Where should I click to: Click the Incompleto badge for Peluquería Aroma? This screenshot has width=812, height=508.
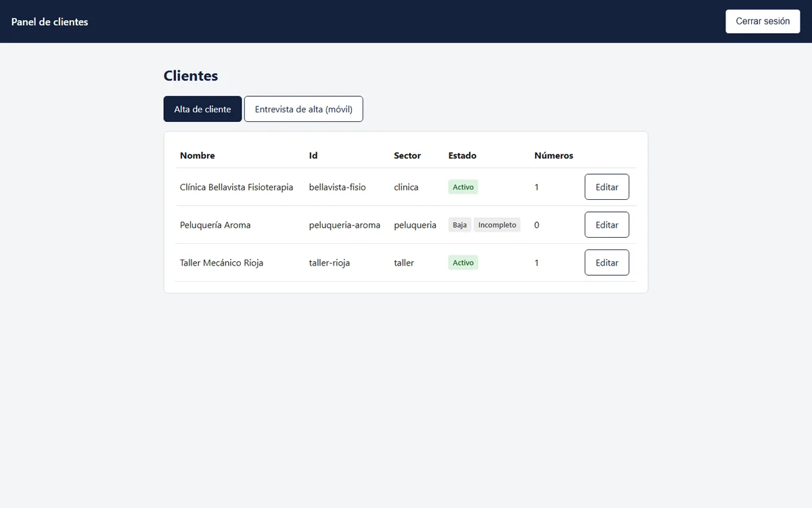[497, 225]
